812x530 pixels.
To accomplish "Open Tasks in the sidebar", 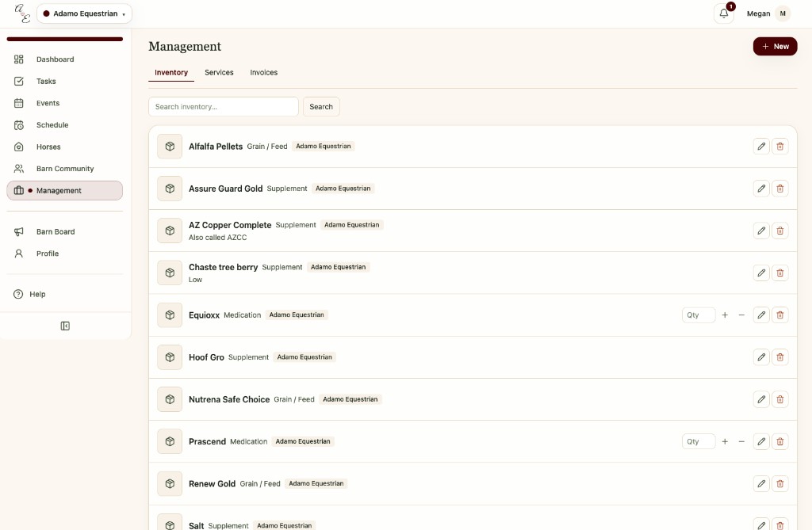I will point(65,82).
